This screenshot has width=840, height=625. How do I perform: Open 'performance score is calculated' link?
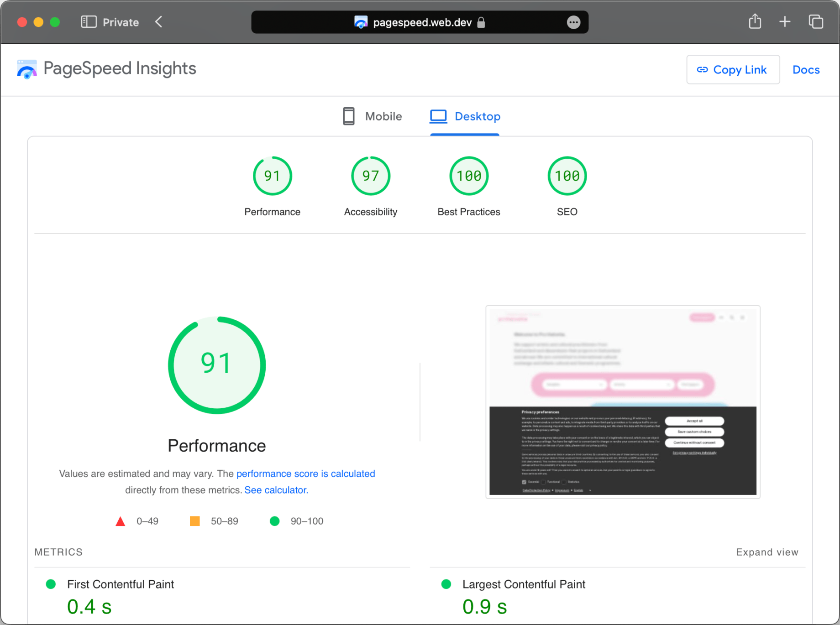click(305, 474)
